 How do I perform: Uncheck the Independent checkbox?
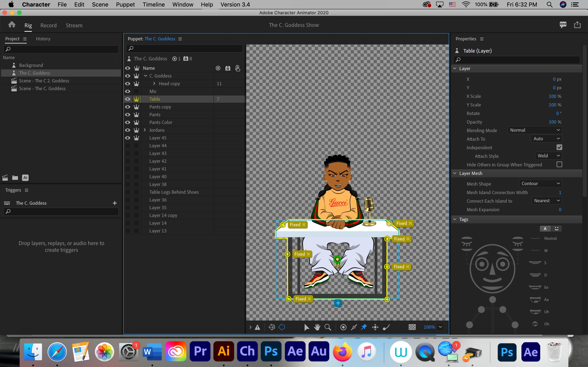[x=559, y=147]
